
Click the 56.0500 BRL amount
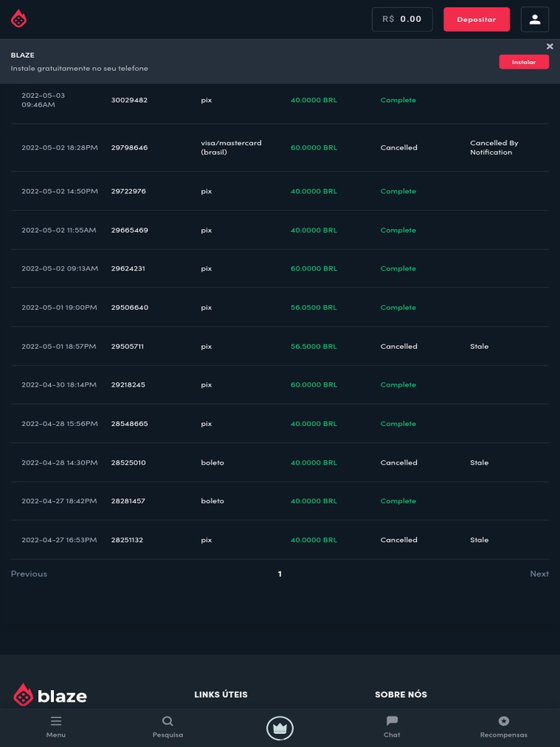[x=314, y=308]
